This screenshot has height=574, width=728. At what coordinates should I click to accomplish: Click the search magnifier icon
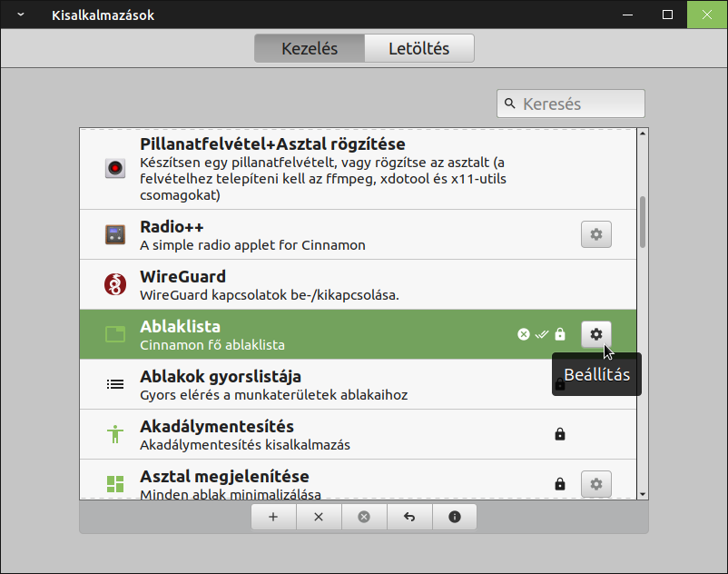pyautogui.click(x=510, y=104)
